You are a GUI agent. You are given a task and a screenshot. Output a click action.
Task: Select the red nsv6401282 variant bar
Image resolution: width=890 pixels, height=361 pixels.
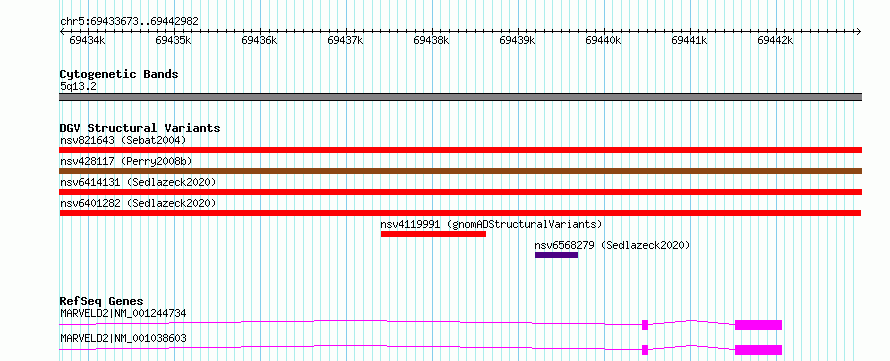pyautogui.click(x=460, y=213)
